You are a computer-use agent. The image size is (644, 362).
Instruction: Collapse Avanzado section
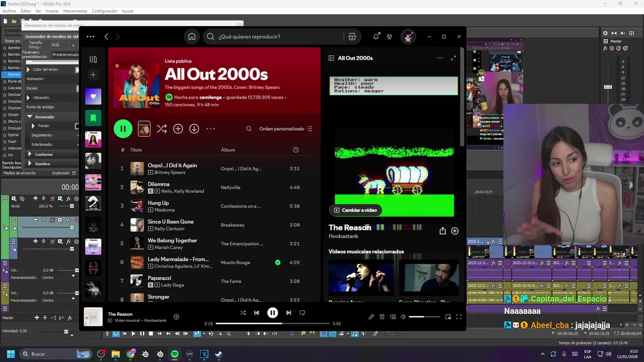coord(30,117)
